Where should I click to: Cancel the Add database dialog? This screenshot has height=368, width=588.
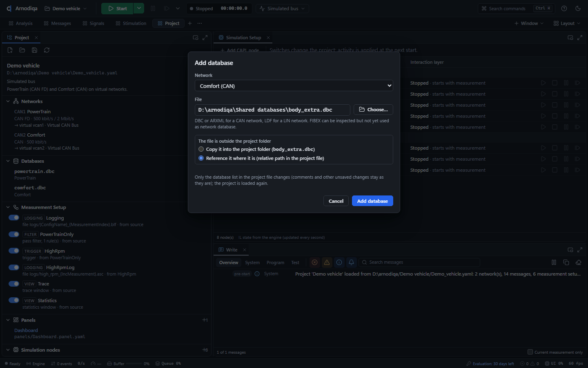pyautogui.click(x=336, y=201)
